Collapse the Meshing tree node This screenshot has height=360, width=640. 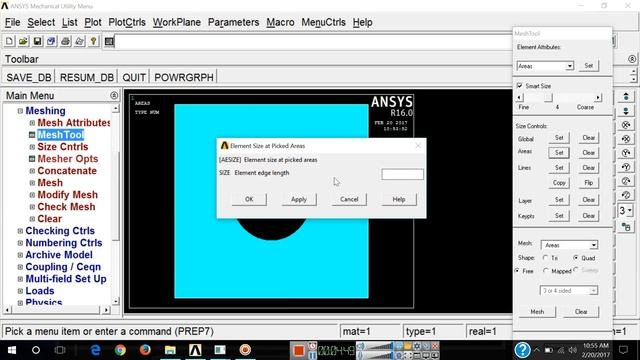(x=20, y=111)
